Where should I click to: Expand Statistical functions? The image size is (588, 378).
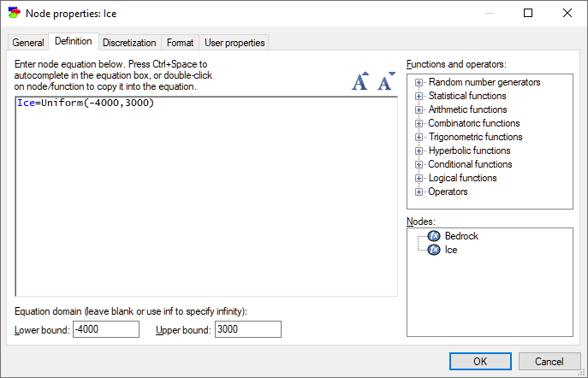tap(419, 96)
